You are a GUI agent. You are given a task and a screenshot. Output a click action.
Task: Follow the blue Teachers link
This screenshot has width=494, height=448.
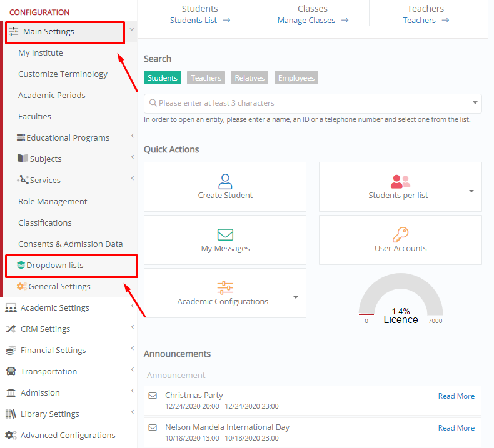(420, 20)
